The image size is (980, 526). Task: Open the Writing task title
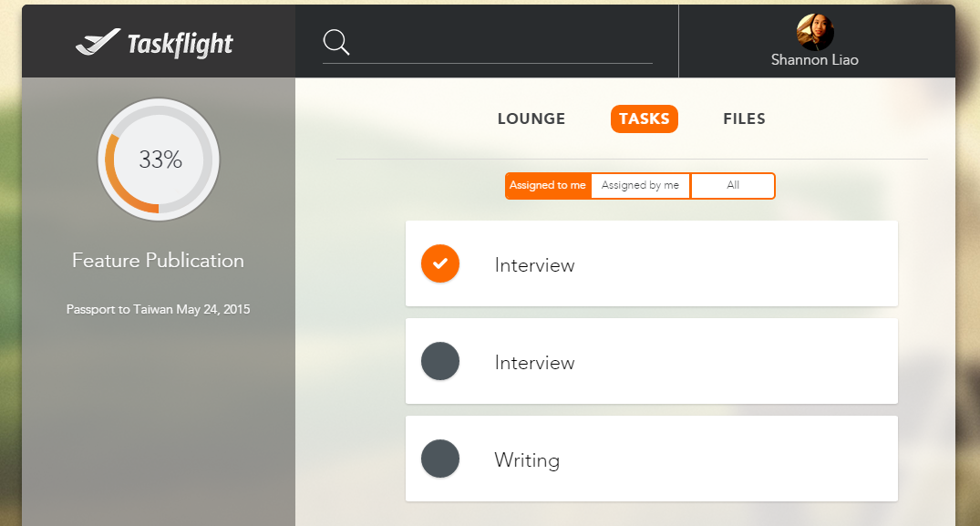527,460
